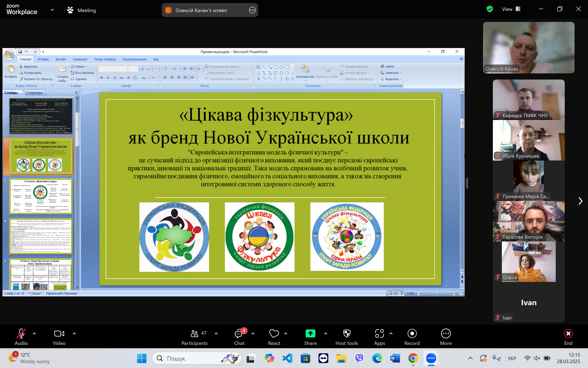
Task: Select slide 3 thumbnail Складники
Action: (41, 196)
